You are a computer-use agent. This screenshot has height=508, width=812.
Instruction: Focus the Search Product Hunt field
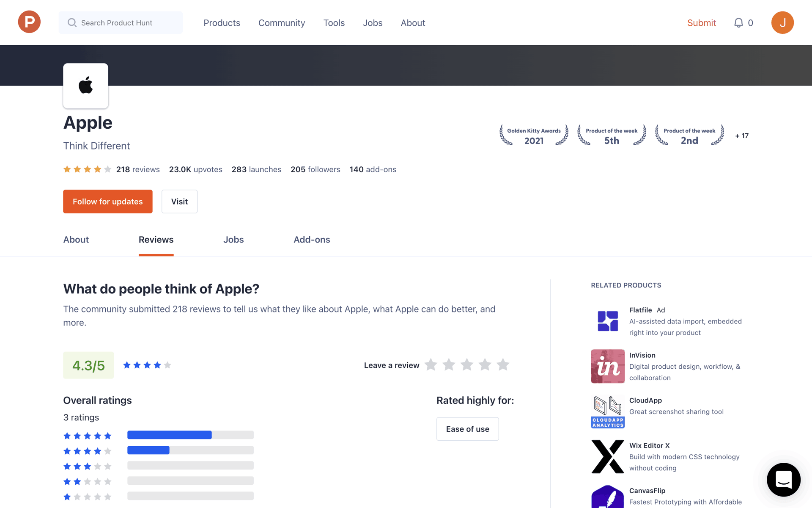[121, 22]
